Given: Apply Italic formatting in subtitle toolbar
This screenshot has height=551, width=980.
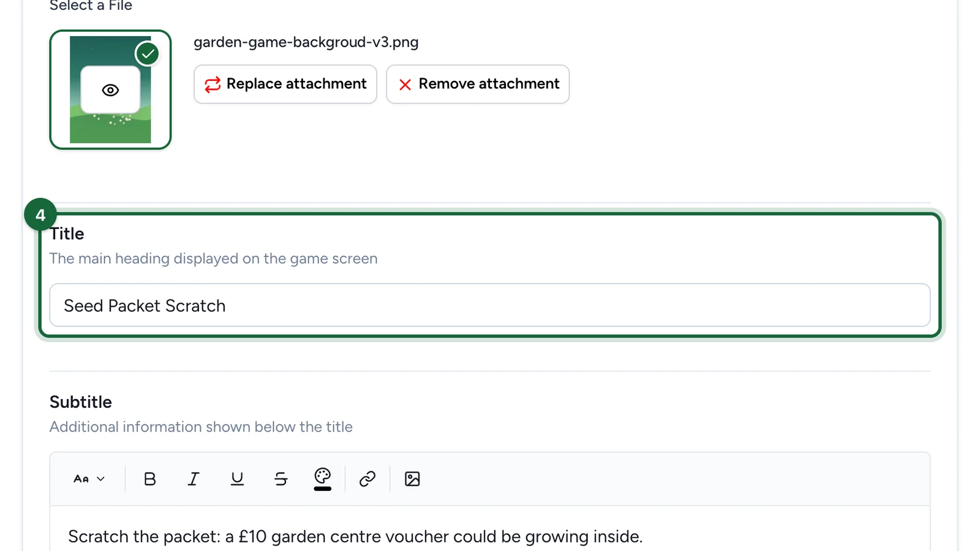Looking at the screenshot, I should [x=194, y=479].
